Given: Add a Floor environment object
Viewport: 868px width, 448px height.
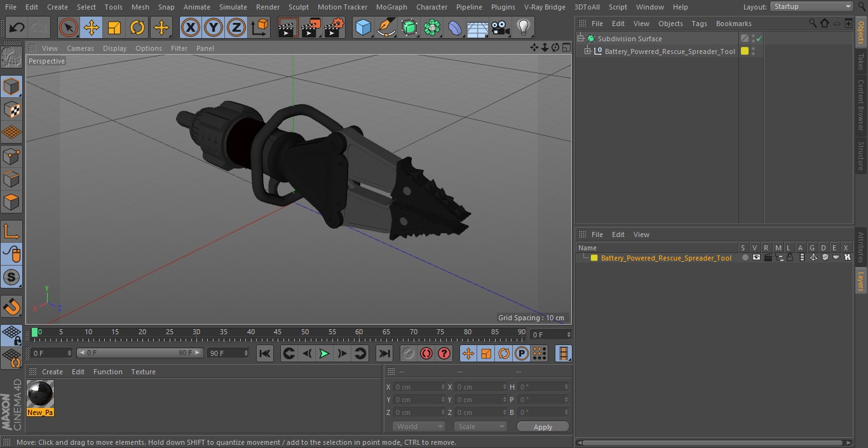Looking at the screenshot, I should click(478, 27).
